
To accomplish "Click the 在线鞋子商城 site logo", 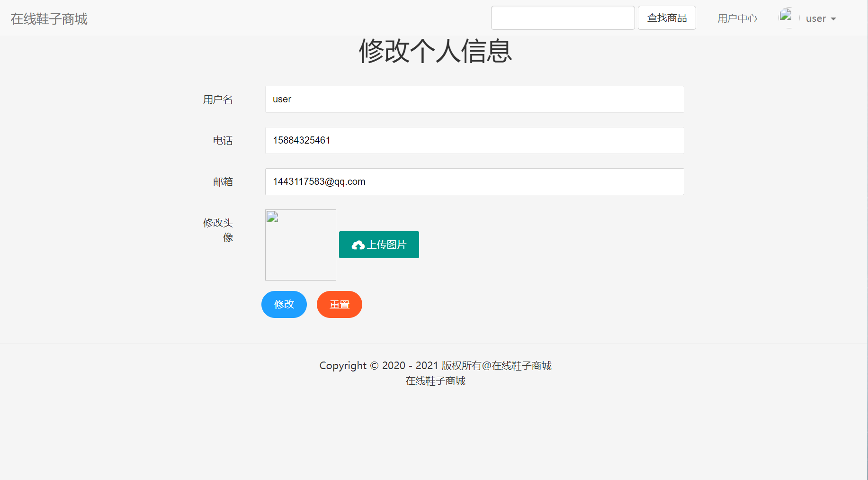I will tap(49, 18).
